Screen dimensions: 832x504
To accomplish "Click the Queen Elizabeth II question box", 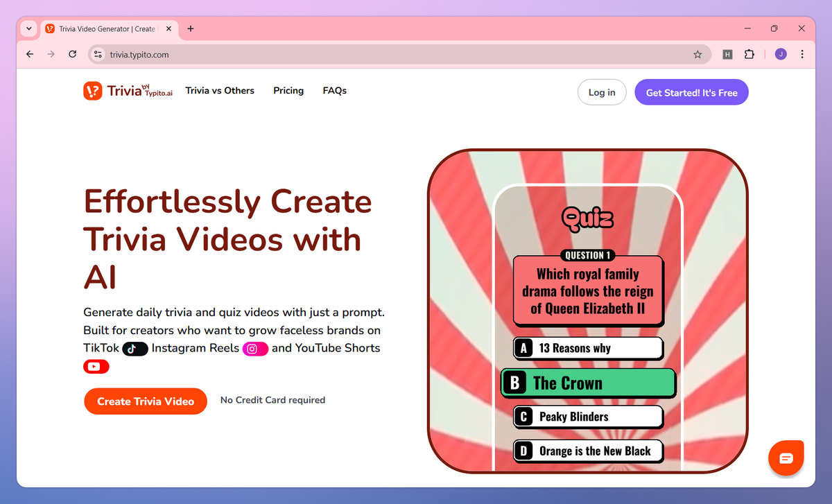I will (588, 291).
